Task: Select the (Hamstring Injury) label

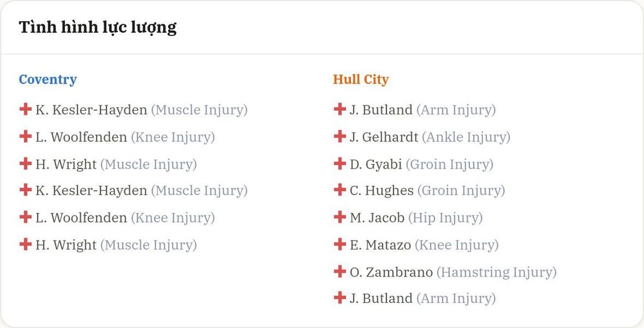Action: [497, 272]
